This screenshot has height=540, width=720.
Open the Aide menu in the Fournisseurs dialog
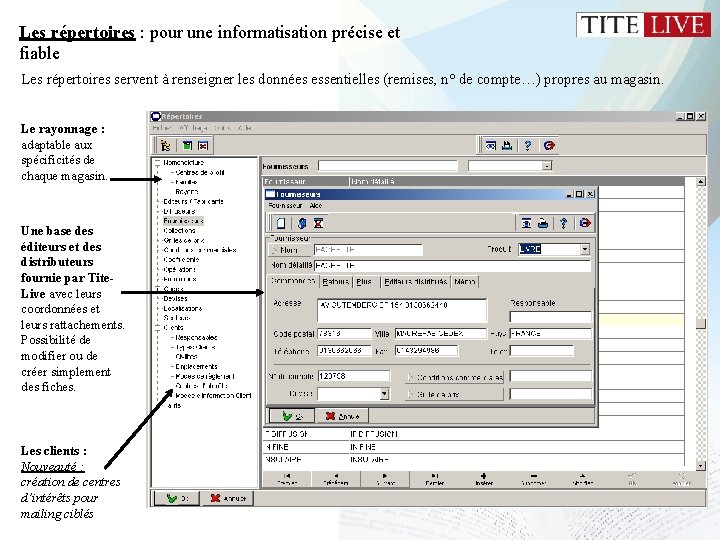tap(315, 206)
